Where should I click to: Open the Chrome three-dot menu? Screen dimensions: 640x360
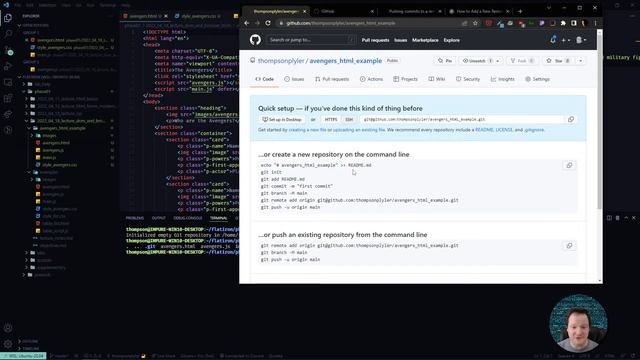pyautogui.click(x=595, y=23)
